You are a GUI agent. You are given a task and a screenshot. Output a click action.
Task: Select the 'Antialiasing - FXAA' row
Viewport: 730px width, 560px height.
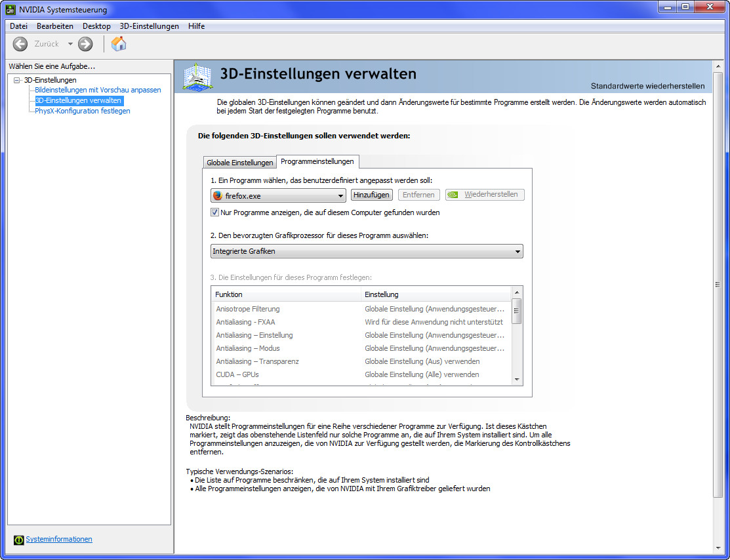click(x=361, y=322)
